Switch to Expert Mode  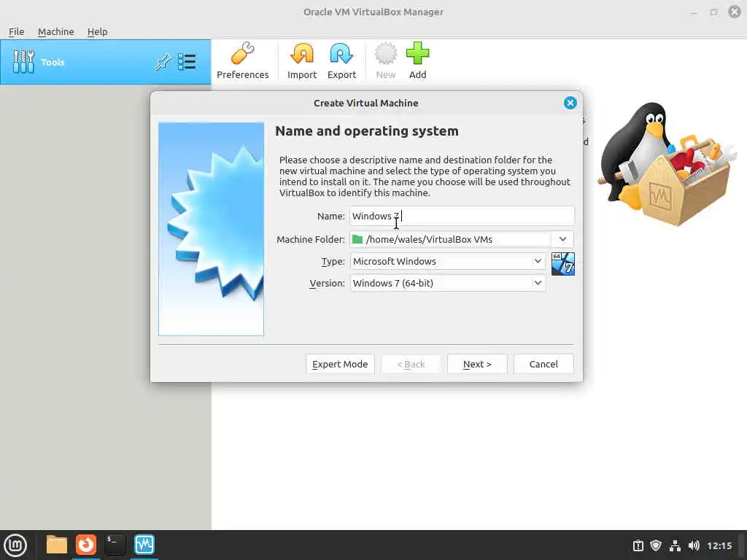pos(340,364)
